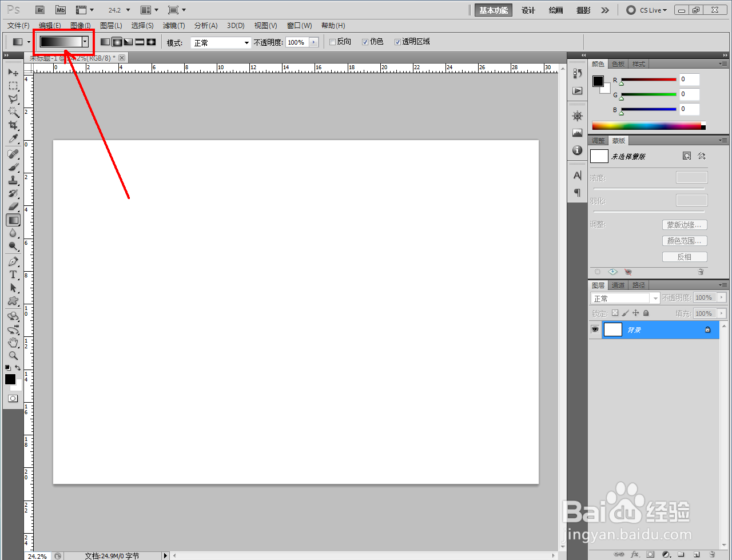
Task: Select the Eyedropper tool
Action: [x=13, y=138]
